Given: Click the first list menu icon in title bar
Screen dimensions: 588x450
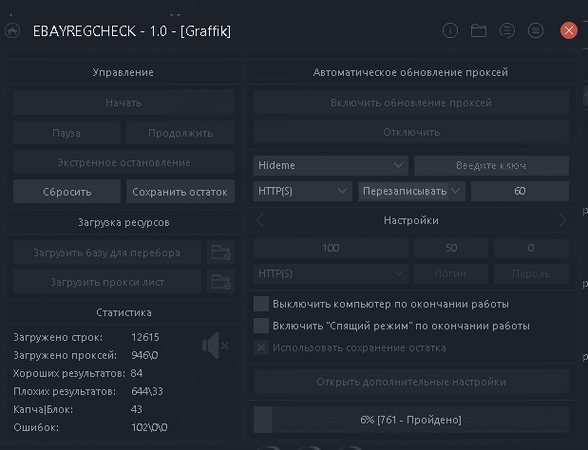Looking at the screenshot, I should [x=507, y=31].
